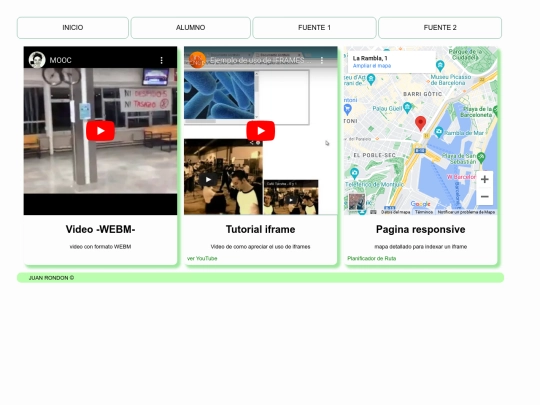Open the INICIO navigation button
The height and width of the screenshot is (405, 540).
pos(73,28)
